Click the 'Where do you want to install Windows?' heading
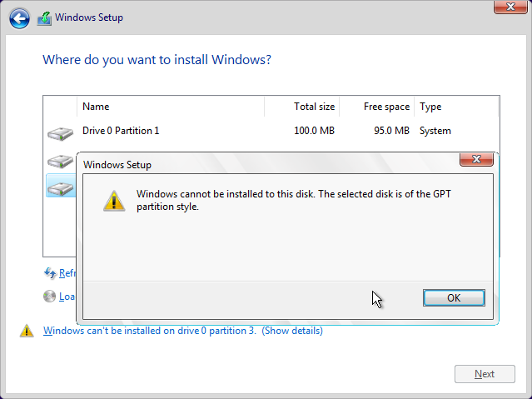 157,60
